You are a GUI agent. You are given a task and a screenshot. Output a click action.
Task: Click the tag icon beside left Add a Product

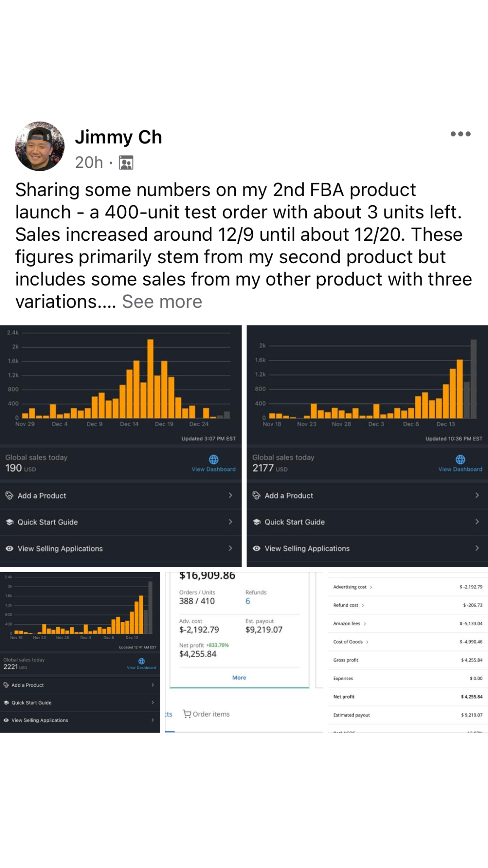pos(9,495)
